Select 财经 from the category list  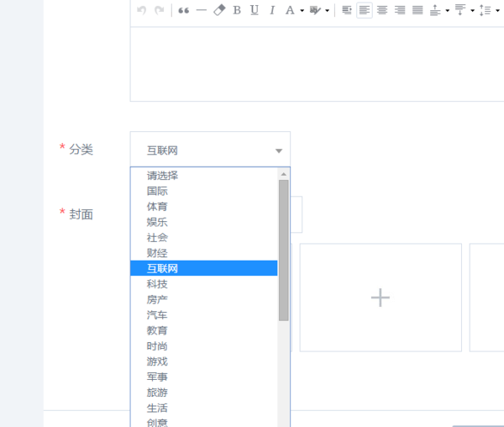click(x=204, y=253)
